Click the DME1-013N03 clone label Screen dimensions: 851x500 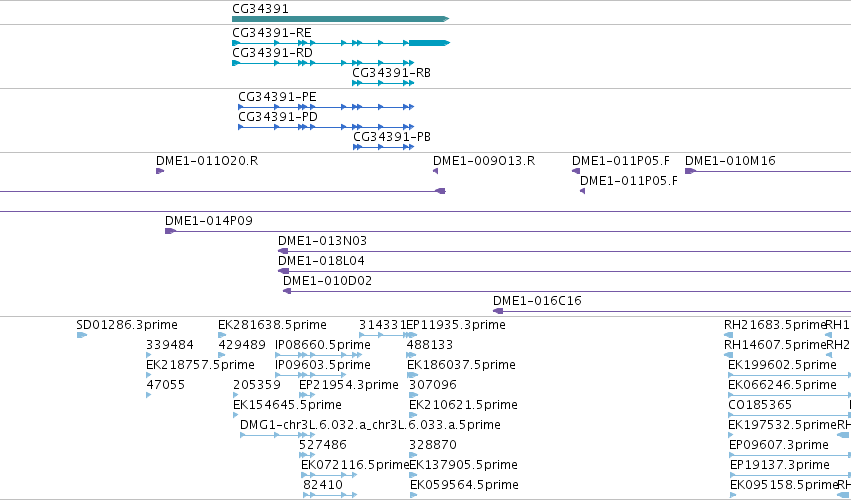click(x=322, y=240)
